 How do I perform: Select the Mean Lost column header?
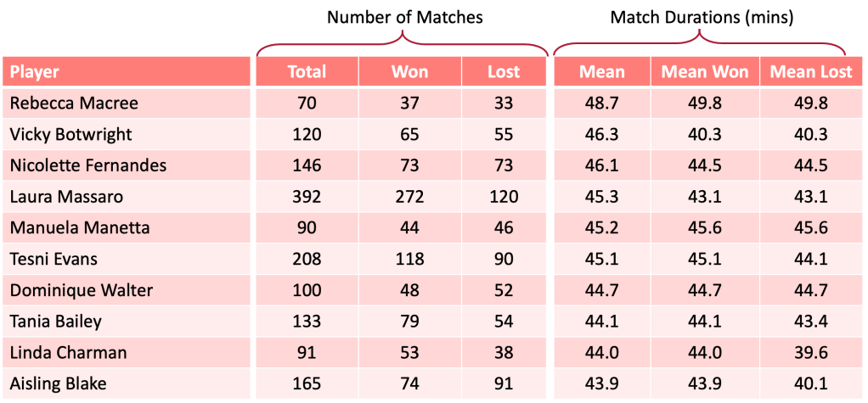[x=811, y=72]
